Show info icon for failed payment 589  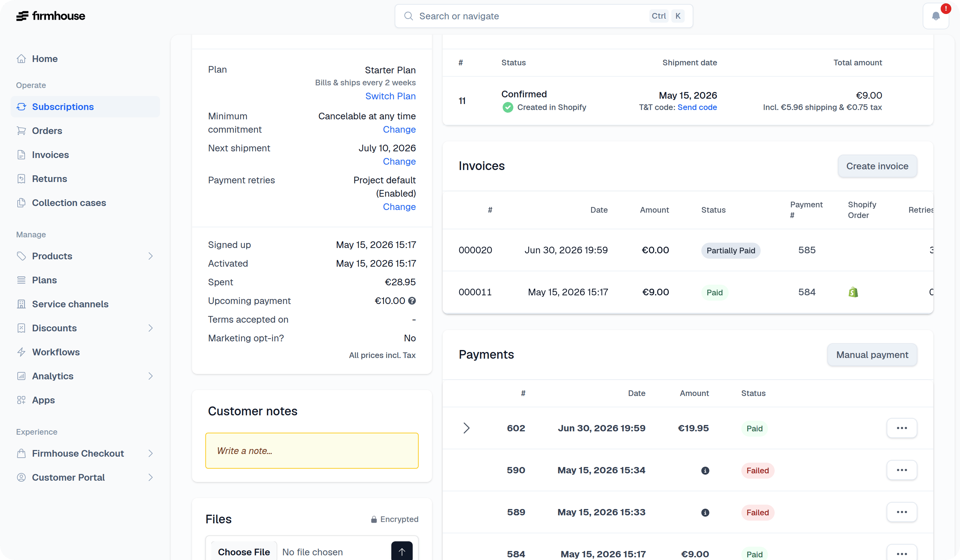pos(705,512)
